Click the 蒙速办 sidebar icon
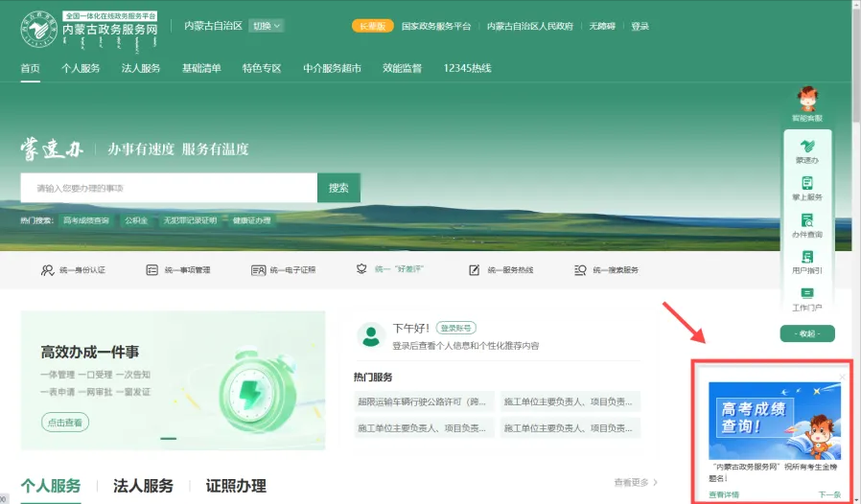 coord(806,149)
